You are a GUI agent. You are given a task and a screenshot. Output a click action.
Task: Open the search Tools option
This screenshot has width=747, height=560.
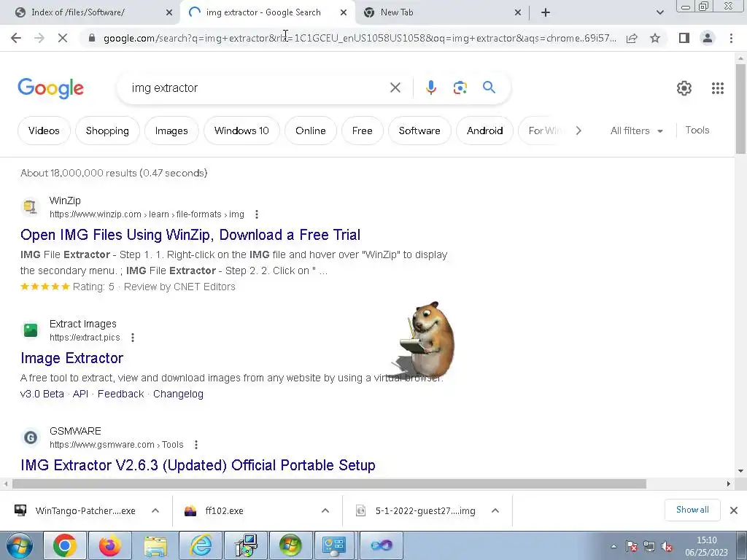(697, 130)
